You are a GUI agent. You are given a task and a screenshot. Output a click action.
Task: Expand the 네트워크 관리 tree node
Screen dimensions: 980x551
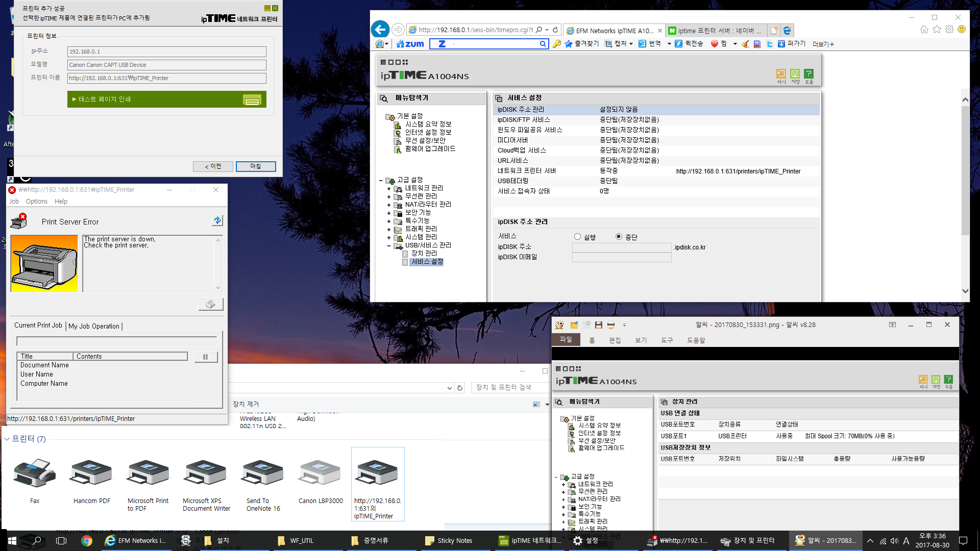pos(389,189)
